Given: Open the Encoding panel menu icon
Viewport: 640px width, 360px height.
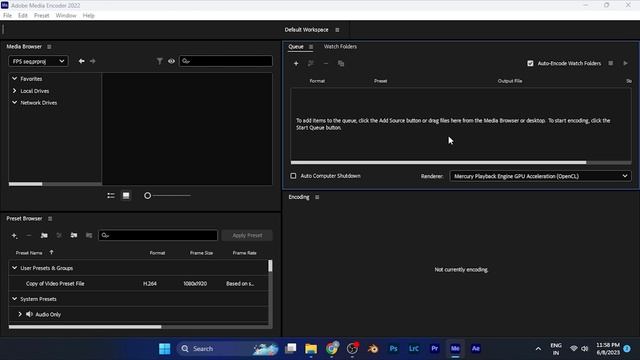Looking at the screenshot, I should click(317, 197).
